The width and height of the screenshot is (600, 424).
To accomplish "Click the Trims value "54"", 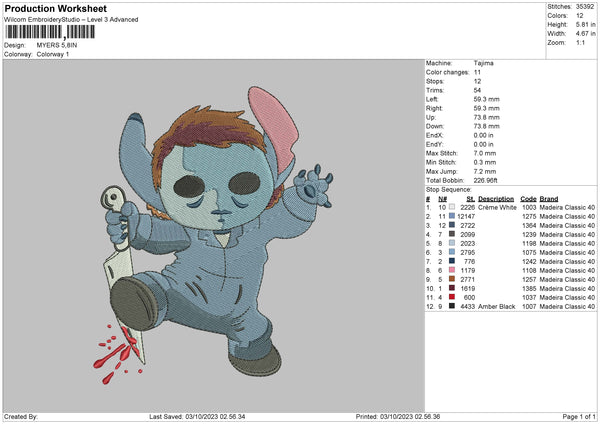I will point(477,90).
